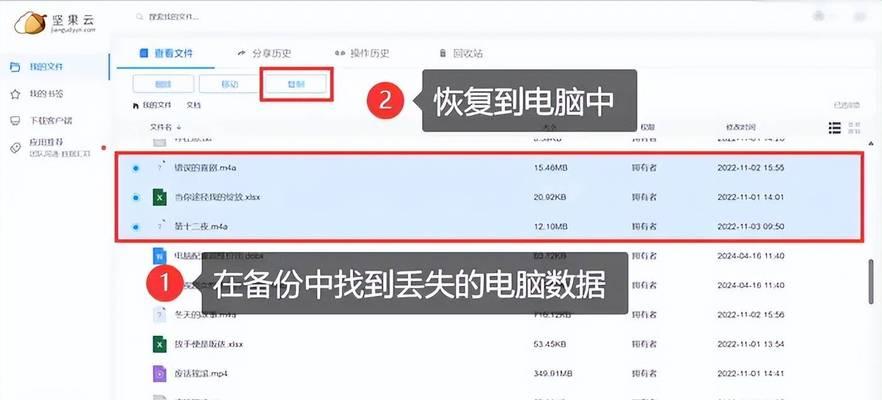This screenshot has height=400, width=882.
Task: Click icon of the 716.12KB audio file
Action: click(160, 314)
